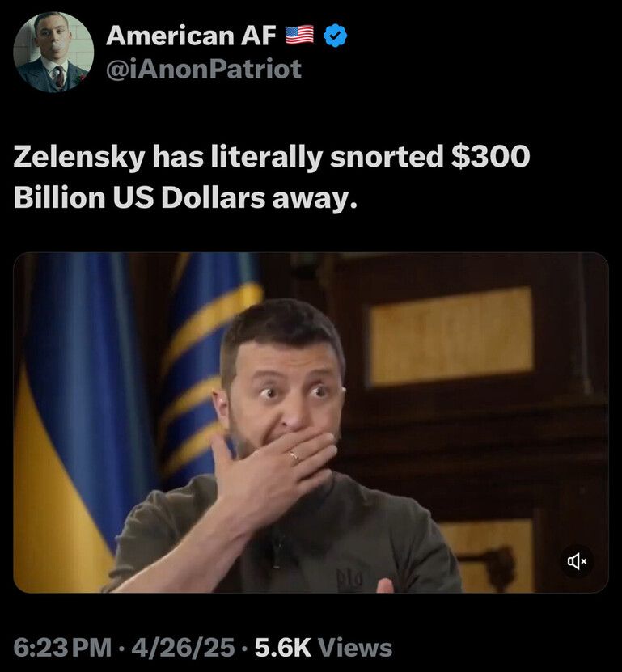Select the 4/26/25 post date

[183, 648]
